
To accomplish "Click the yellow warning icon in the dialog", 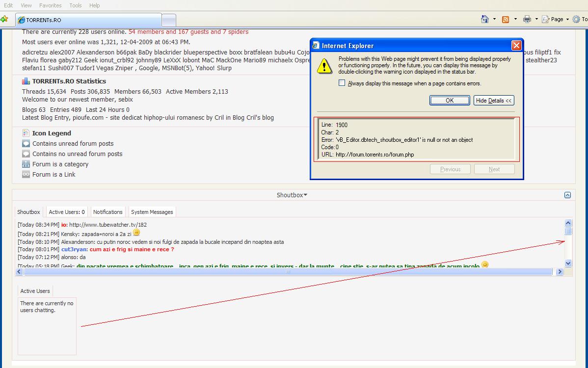I will point(324,66).
